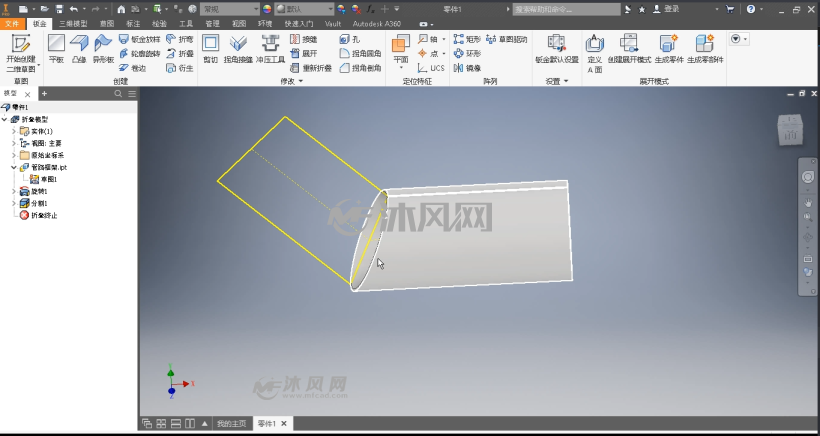Viewport: 820px width, 436px height.
Task: Click the fx parameters icon
Action: coord(370,9)
